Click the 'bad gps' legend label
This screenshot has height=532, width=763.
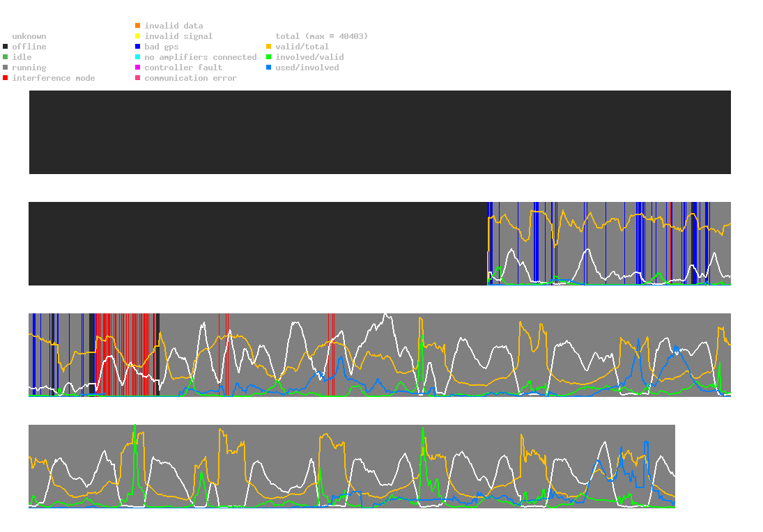[x=162, y=47]
